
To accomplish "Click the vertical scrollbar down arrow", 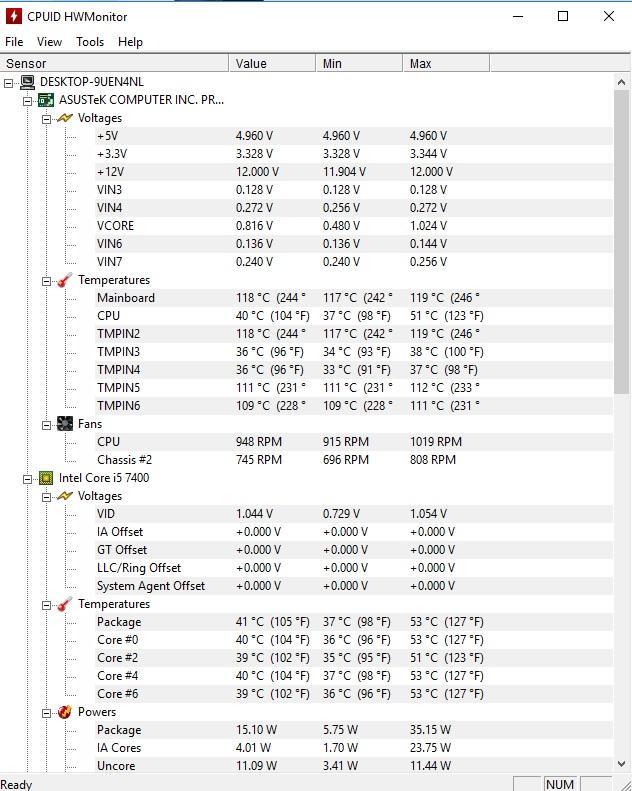I will click(x=621, y=764).
